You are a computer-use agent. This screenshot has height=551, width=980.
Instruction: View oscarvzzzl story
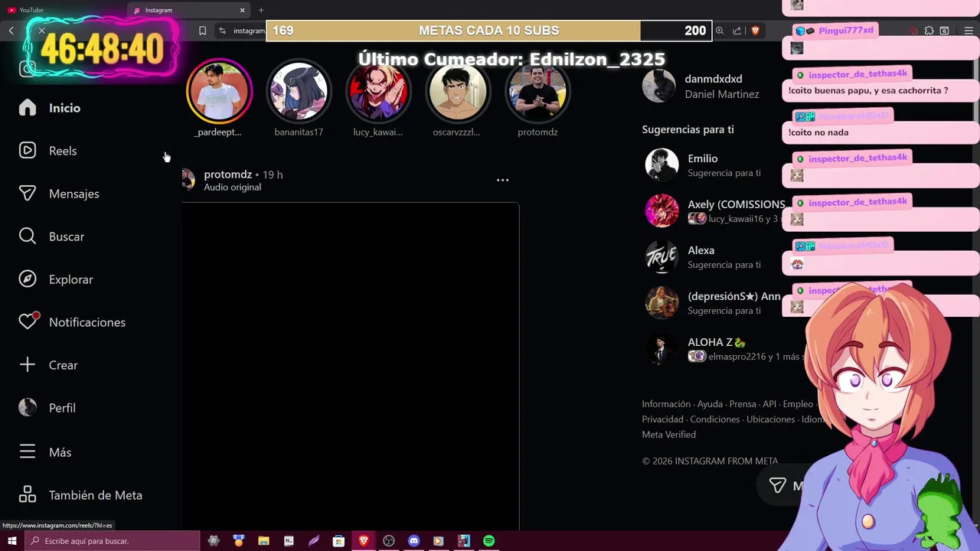458,91
